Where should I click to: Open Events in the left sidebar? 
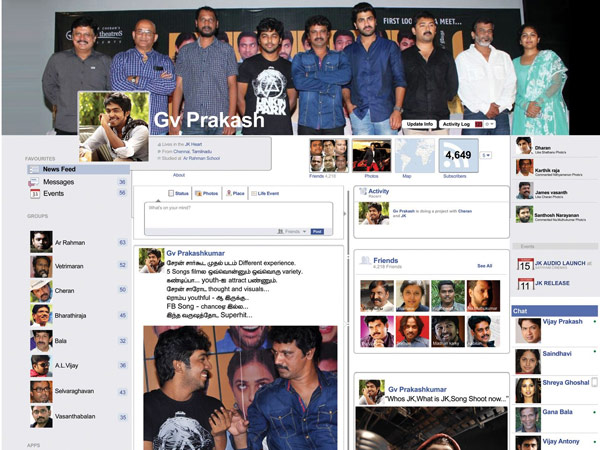click(53, 193)
